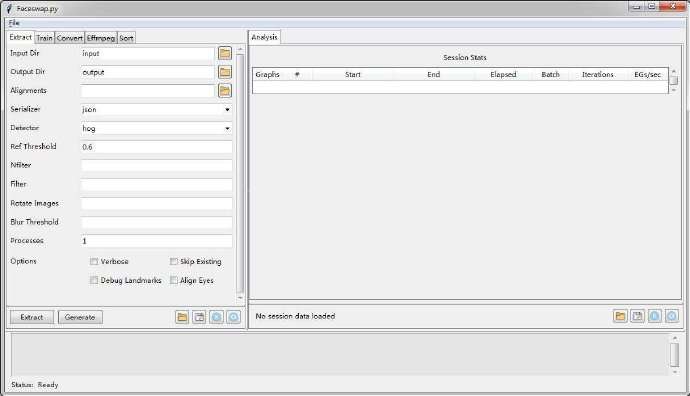The image size is (690, 396).
Task: Switch to the Sort tab
Action: pyautogui.click(x=126, y=38)
